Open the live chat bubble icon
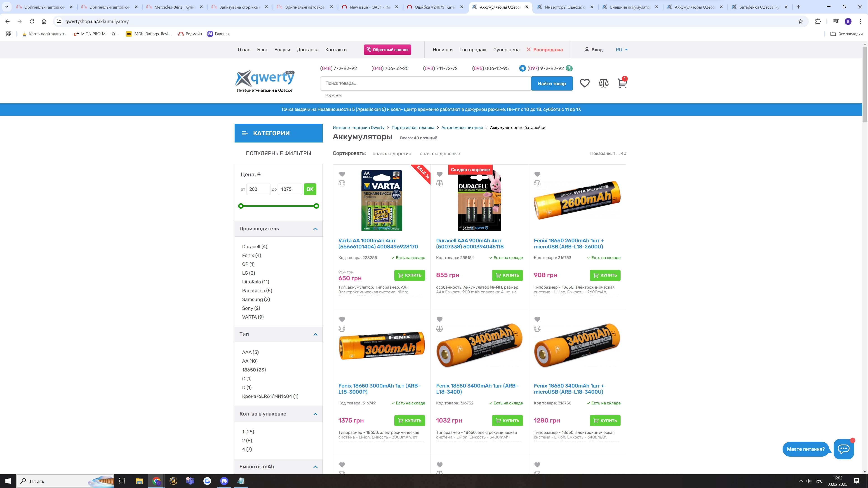 click(843, 449)
